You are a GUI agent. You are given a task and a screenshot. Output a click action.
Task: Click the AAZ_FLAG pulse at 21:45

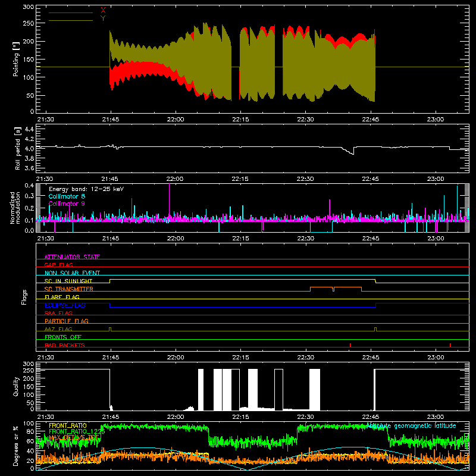pyautogui.click(x=110, y=329)
